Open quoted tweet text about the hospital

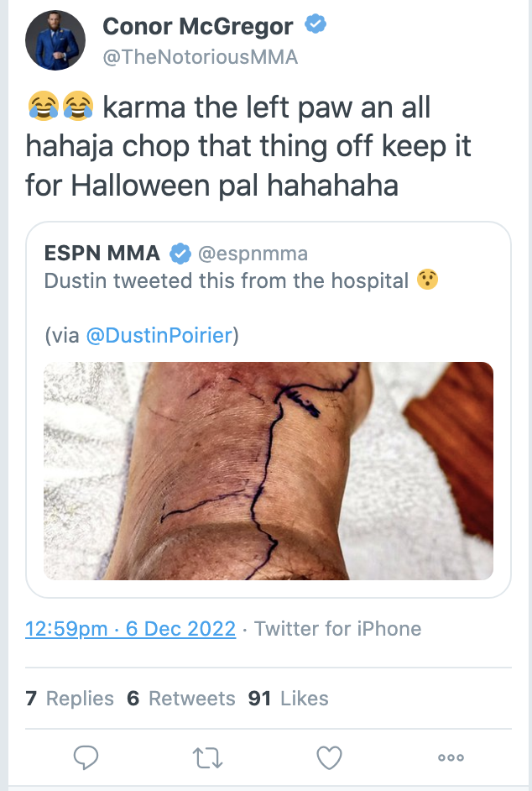pyautogui.click(x=241, y=280)
